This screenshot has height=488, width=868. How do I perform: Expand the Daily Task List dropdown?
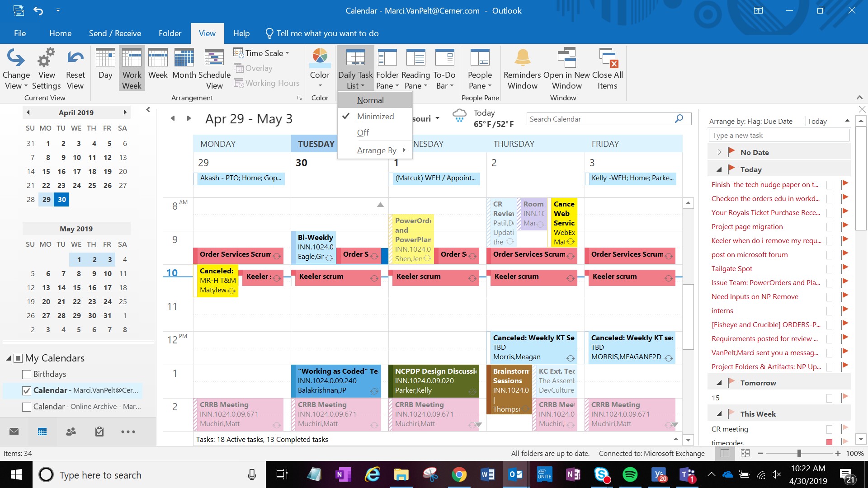pos(355,69)
